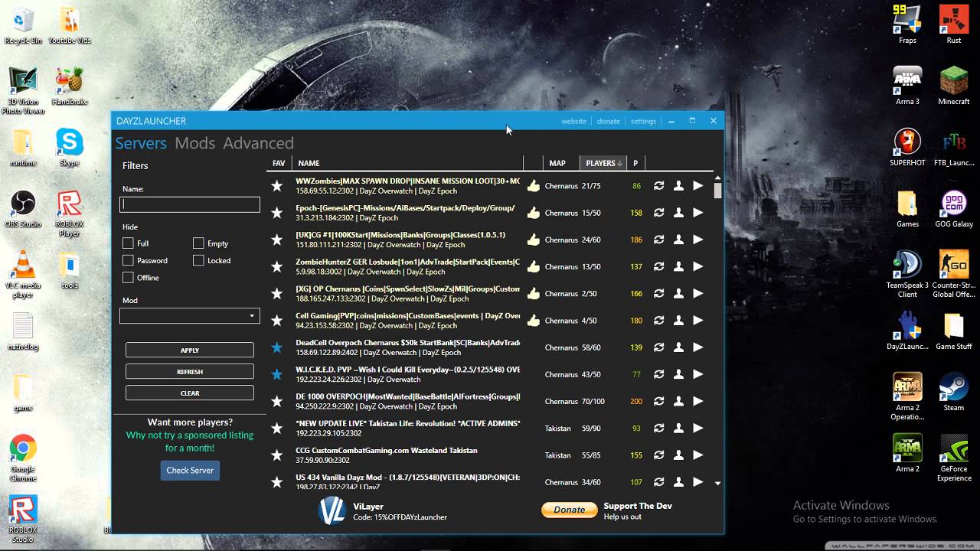Play the CCG Wasteland Takistan server

(x=697, y=455)
